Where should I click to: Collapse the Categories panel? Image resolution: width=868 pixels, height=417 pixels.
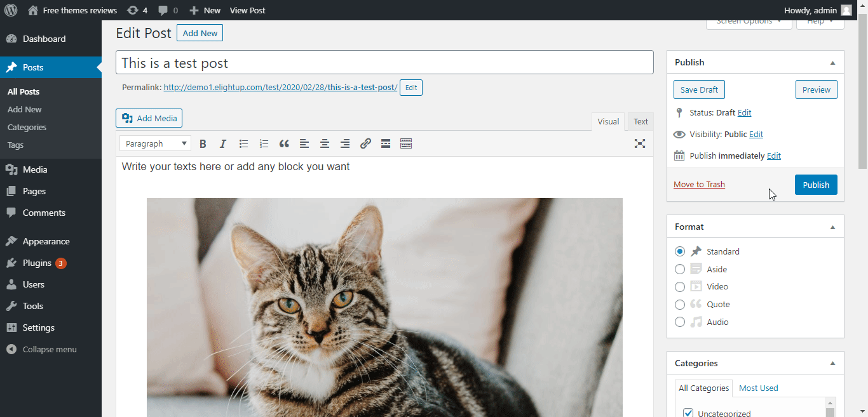[832, 363]
